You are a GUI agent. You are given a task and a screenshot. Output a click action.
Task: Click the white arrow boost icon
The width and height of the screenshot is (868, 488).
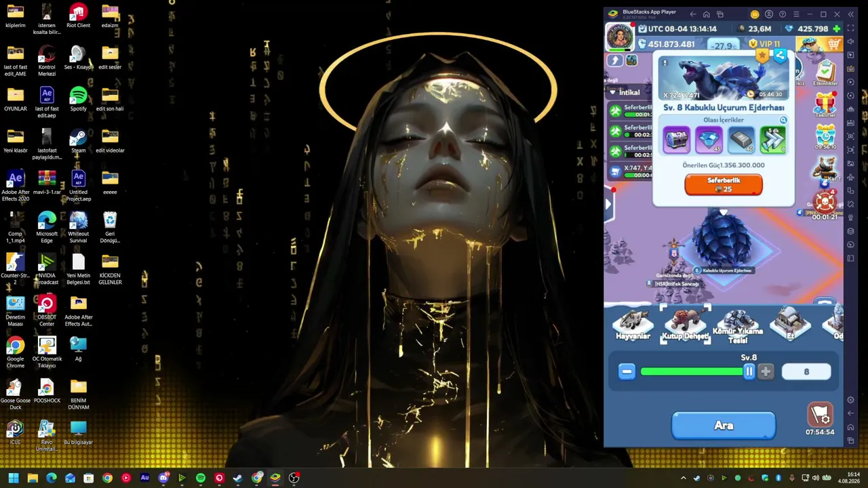point(615,60)
